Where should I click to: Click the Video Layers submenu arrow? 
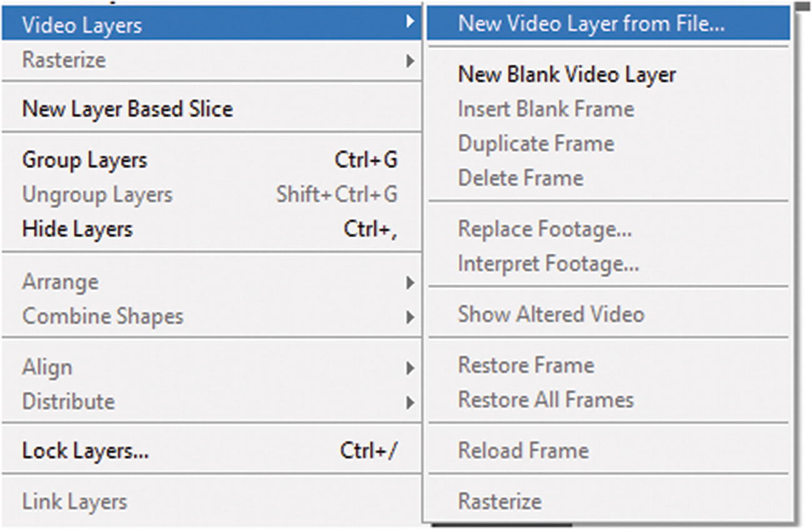tap(410, 22)
